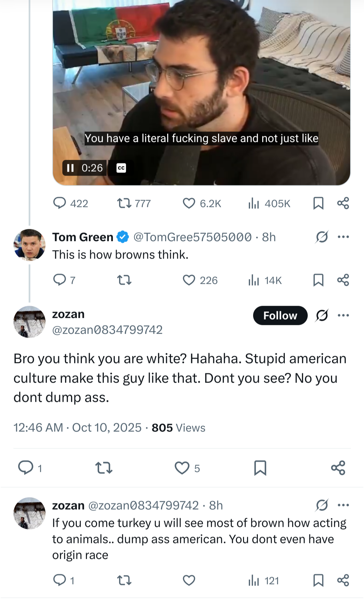
Task: Share the video post
Action: coord(343,203)
